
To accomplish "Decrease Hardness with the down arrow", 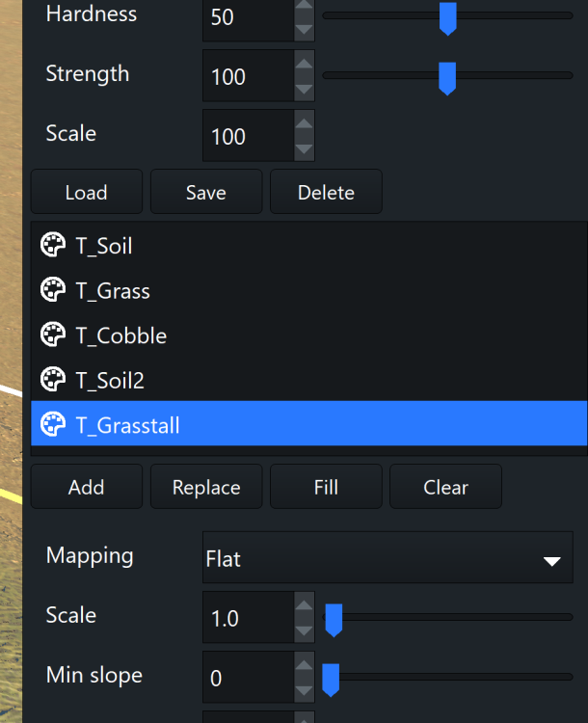I will 304,30.
